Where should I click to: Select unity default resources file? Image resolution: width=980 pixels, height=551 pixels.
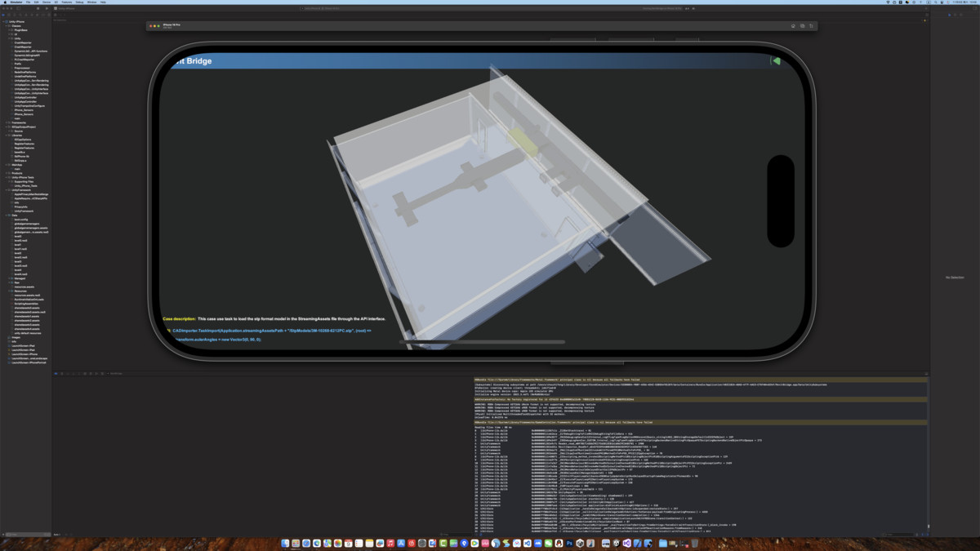[x=28, y=333]
